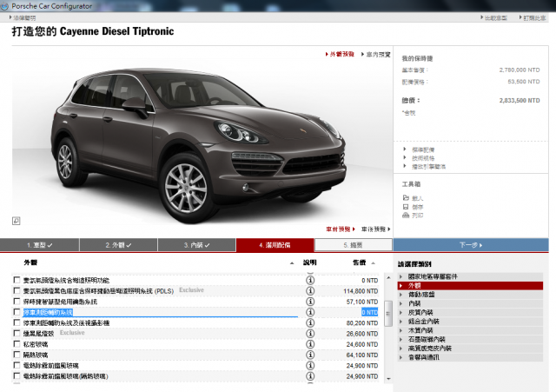Click the enlarge image icon below the car

point(16,221)
